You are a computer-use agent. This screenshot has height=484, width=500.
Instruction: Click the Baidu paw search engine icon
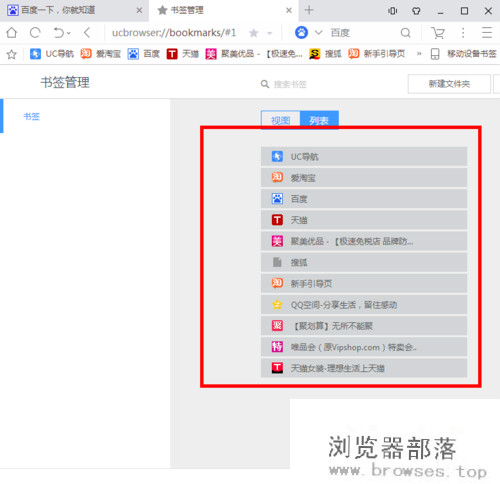(x=301, y=33)
